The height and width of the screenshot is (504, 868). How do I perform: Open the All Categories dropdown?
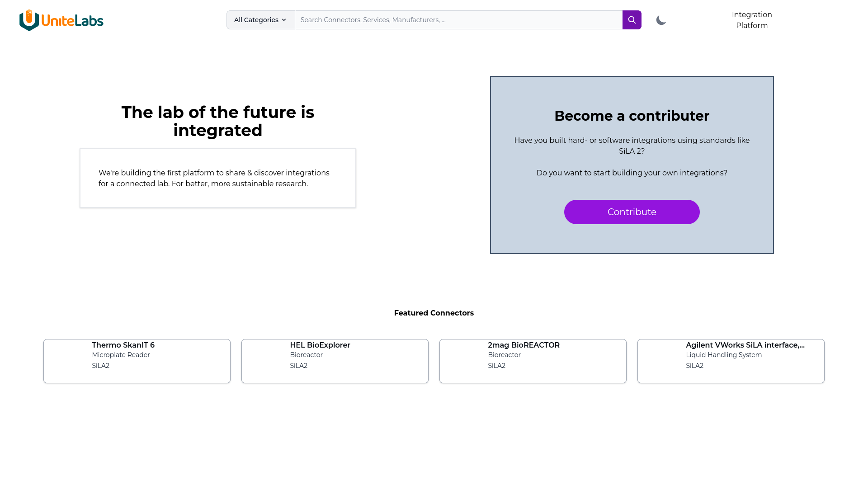(260, 20)
